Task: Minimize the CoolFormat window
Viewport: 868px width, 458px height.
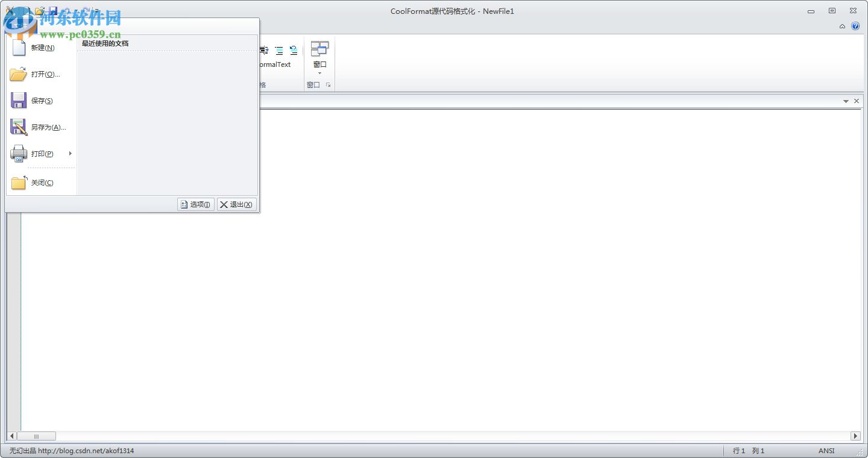Action: click(x=811, y=11)
